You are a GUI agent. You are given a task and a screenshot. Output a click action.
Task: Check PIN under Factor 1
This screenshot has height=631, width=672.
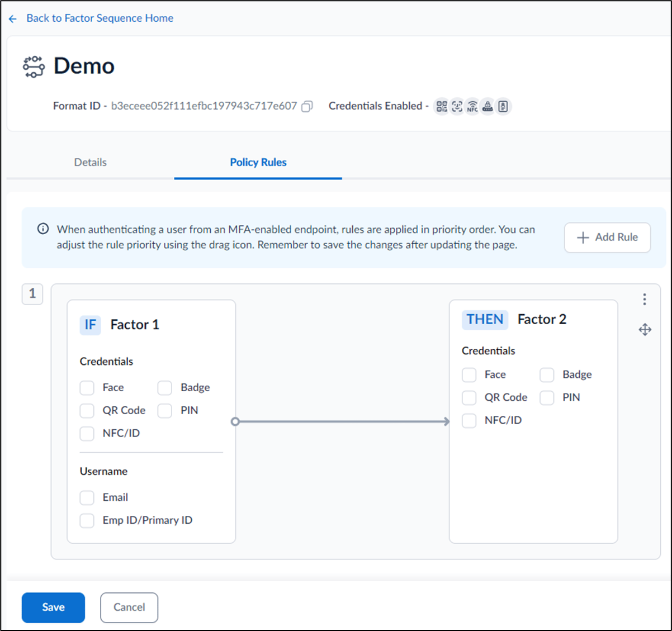tap(165, 411)
